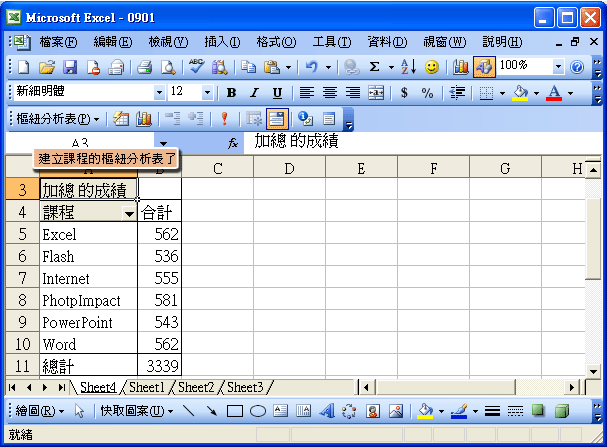The width and height of the screenshot is (607, 447).
Task: Open print preview
Action: pos(168,67)
